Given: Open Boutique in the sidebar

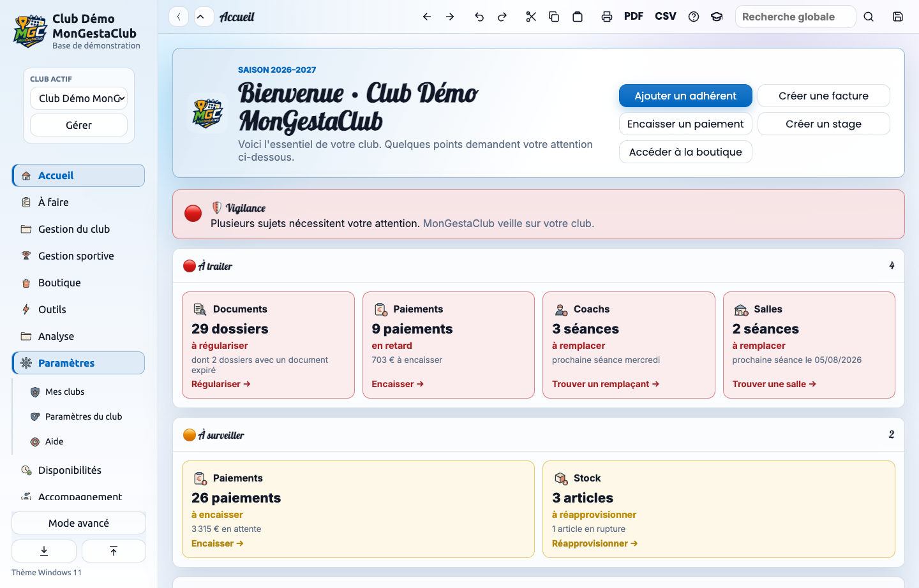Looking at the screenshot, I should [78, 283].
